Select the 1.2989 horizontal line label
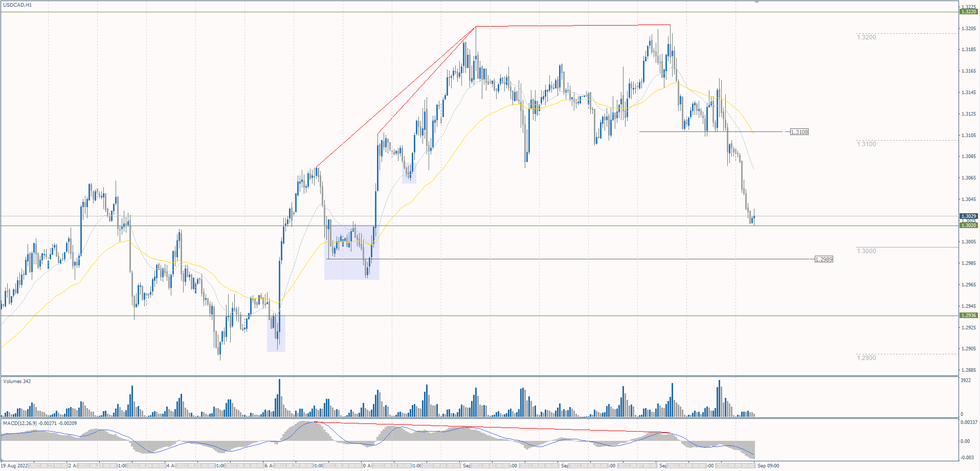The image size is (980, 471). (x=824, y=259)
